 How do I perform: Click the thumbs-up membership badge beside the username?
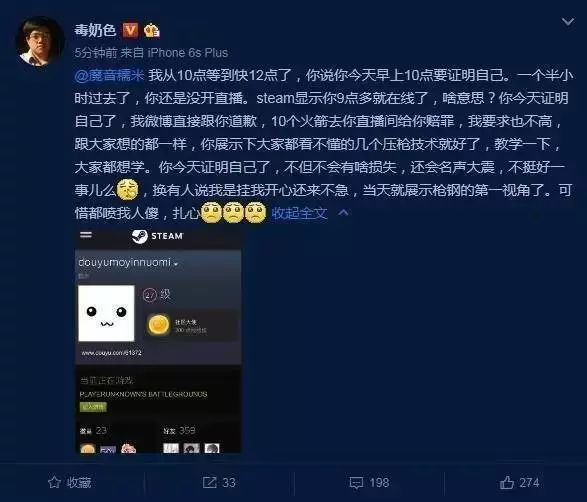[152, 30]
